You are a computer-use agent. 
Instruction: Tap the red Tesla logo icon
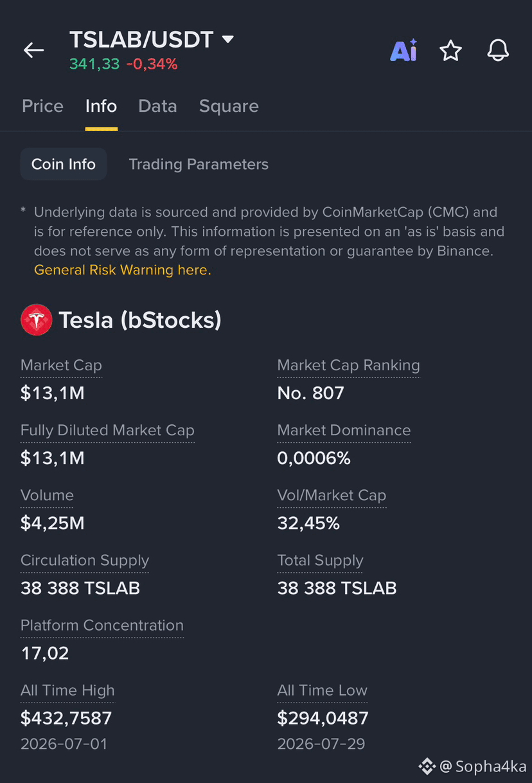click(36, 320)
